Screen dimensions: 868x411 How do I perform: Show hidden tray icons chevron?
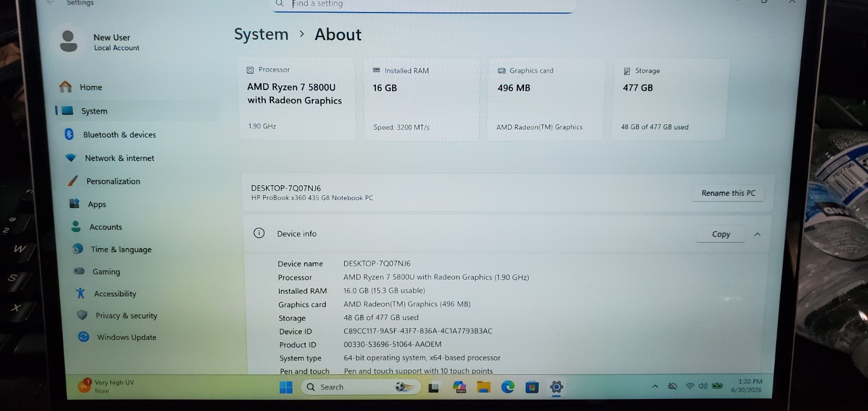point(655,387)
